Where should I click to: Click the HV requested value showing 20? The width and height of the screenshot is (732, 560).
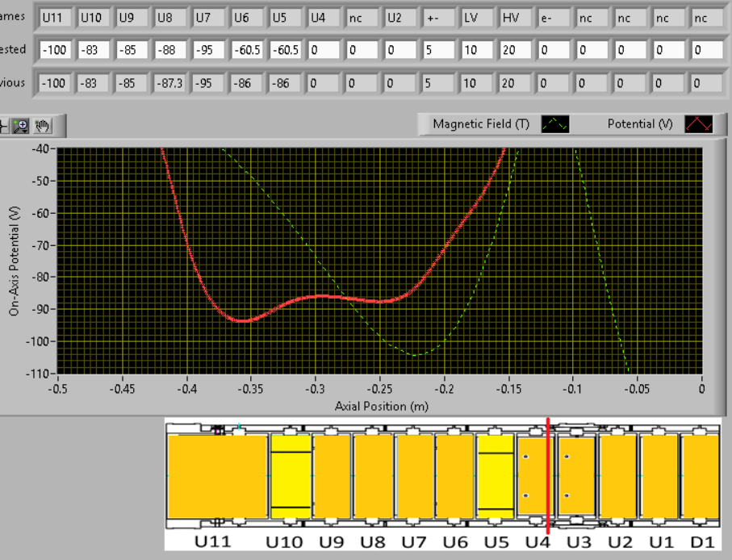(515, 50)
